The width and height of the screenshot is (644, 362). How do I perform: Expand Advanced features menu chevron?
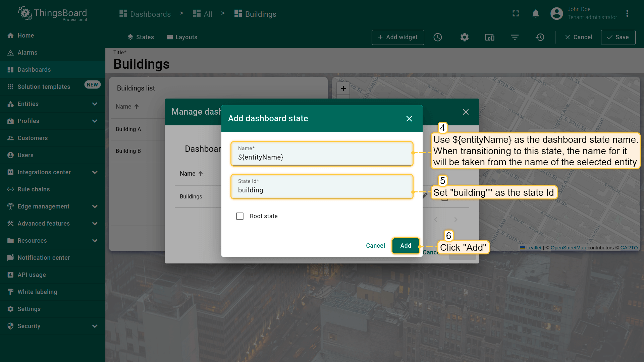pyautogui.click(x=95, y=224)
